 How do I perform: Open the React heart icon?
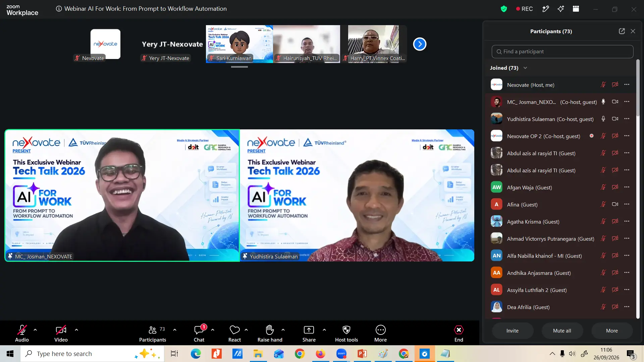234,333
